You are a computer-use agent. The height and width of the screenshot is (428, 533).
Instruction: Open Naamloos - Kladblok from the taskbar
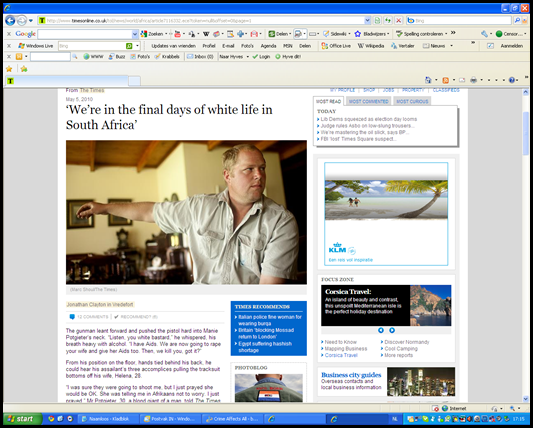click(x=109, y=419)
